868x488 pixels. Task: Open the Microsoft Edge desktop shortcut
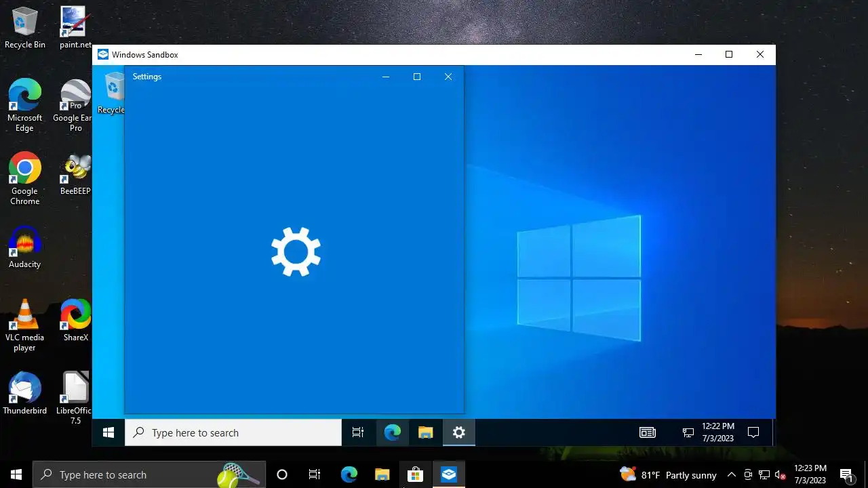tap(25, 106)
